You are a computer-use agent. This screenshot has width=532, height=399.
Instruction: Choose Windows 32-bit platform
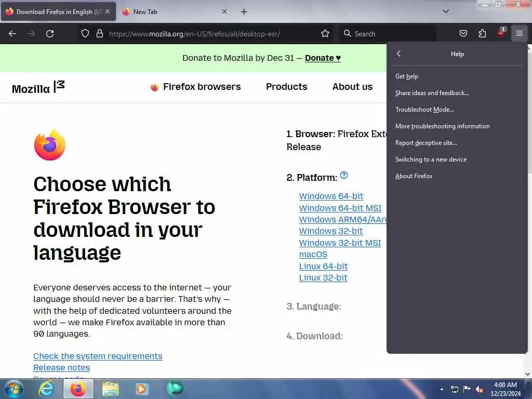point(331,231)
